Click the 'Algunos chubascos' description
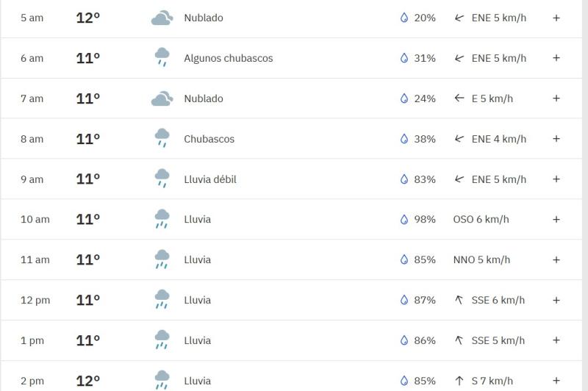This screenshot has height=391, width=588. coord(228,58)
